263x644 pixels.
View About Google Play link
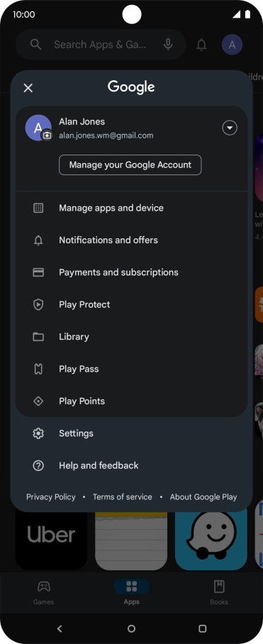[x=203, y=497]
